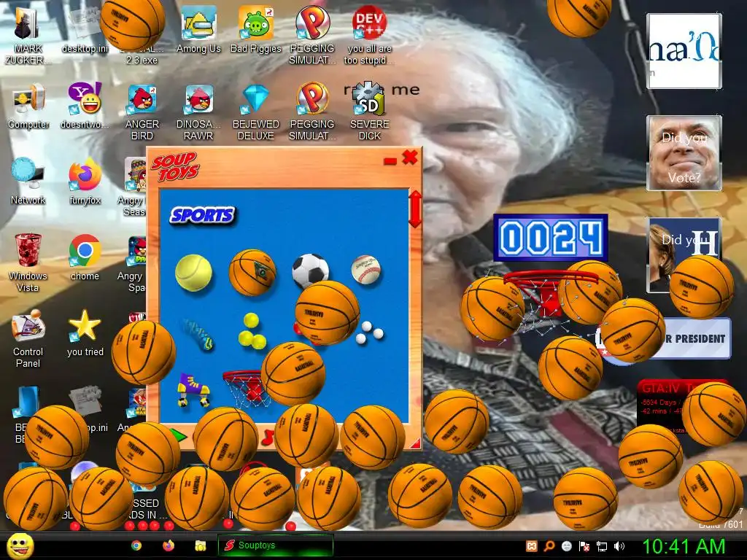The height and width of the screenshot is (560, 747).
Task: Open the doesntwo... Yahoo messenger icon
Action: click(x=85, y=106)
